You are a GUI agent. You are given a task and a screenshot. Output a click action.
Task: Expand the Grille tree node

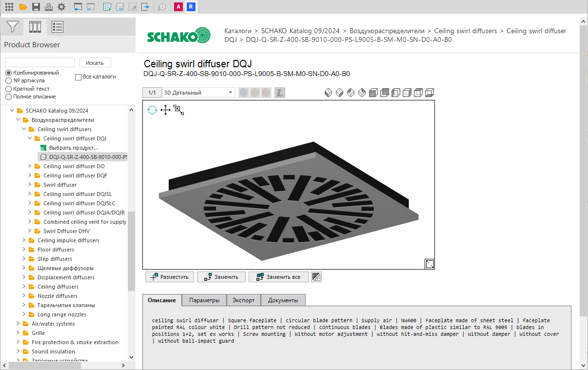19,333
